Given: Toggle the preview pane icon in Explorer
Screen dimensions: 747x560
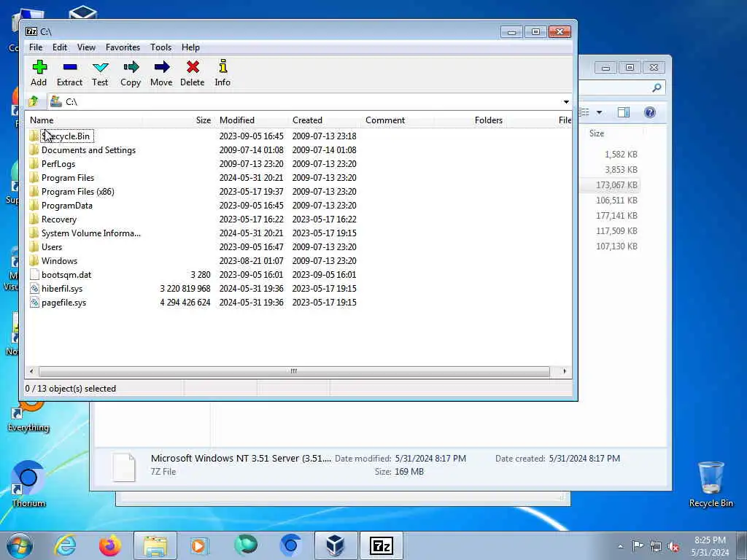Looking at the screenshot, I should (624, 112).
